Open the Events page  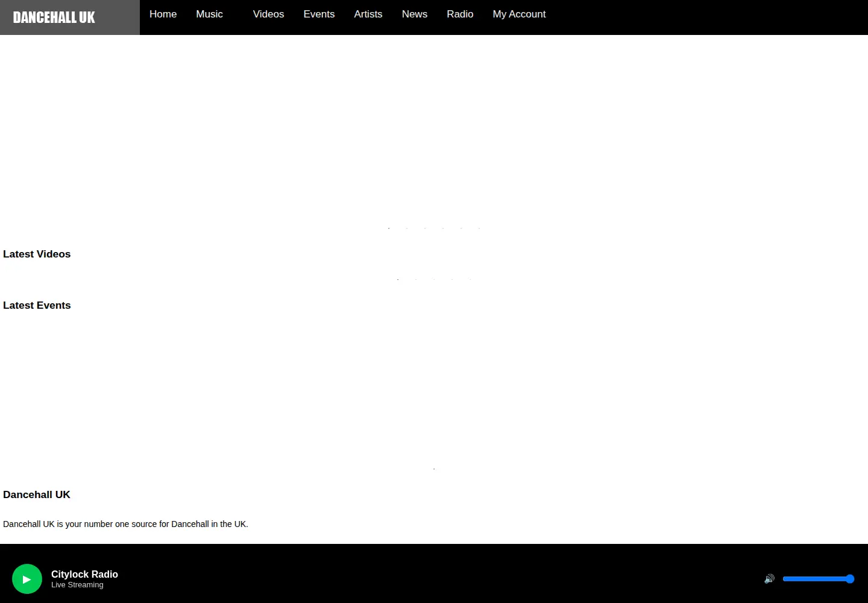pos(319,14)
